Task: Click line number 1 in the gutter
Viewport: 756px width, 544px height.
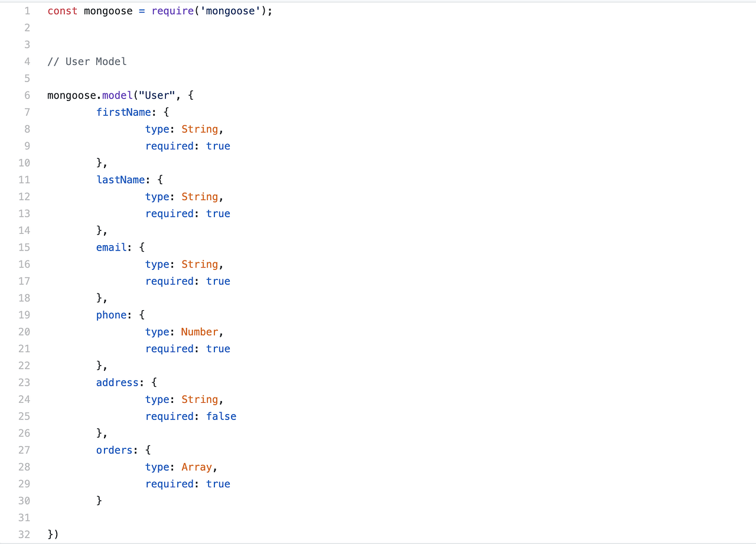Action: pos(27,11)
